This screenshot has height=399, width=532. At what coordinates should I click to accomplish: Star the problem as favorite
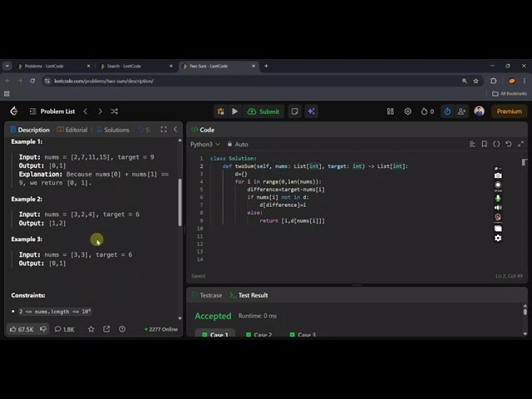point(91,329)
